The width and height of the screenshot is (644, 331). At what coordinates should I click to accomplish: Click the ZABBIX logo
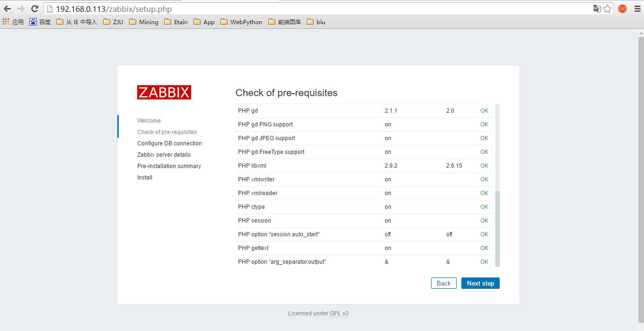(164, 92)
